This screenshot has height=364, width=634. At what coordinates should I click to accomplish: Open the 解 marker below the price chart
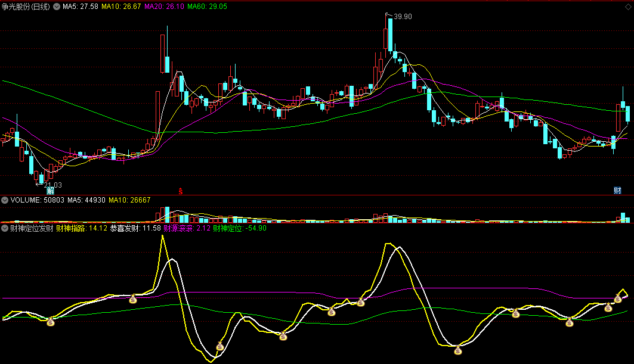[x=50, y=191]
